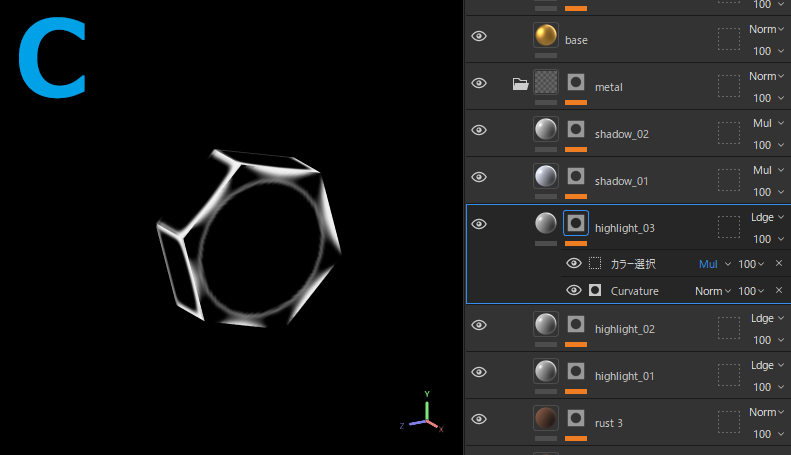Select the shadow_02 layer mask icon
The height and width of the screenshot is (455, 791).
point(576,129)
